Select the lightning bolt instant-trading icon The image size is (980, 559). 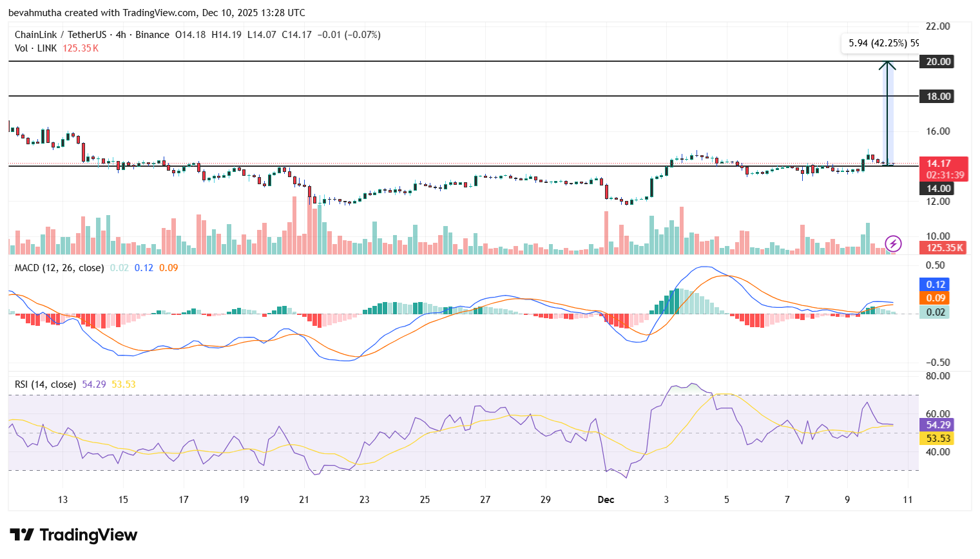click(x=893, y=243)
